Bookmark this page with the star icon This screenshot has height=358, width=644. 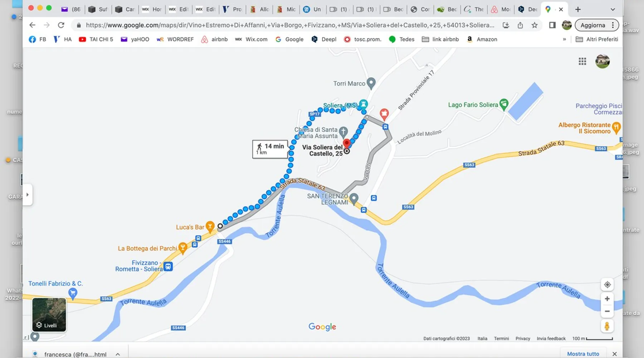(535, 25)
